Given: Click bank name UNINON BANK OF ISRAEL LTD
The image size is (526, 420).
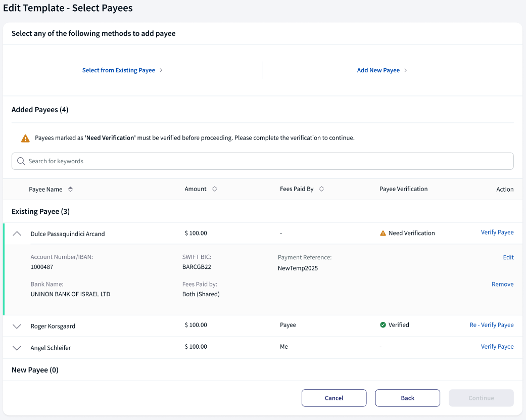Looking at the screenshot, I should click(70, 294).
